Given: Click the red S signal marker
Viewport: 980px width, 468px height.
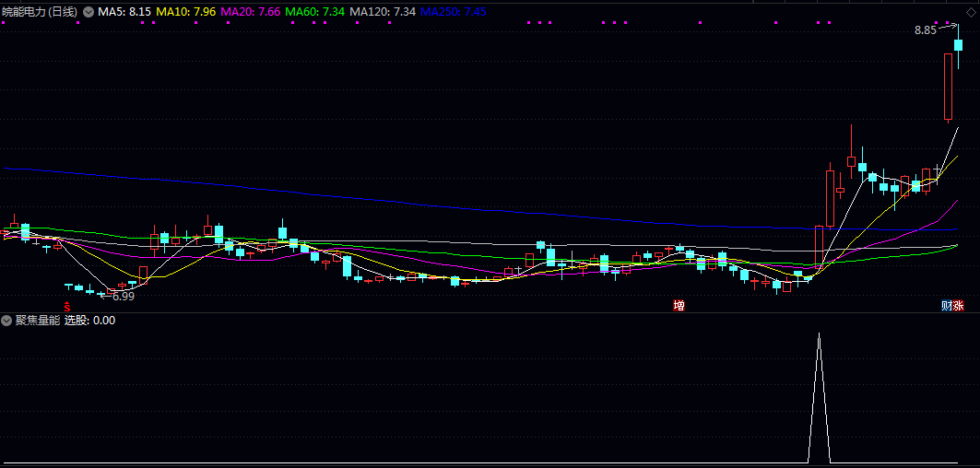Looking at the screenshot, I should pyautogui.click(x=66, y=305).
